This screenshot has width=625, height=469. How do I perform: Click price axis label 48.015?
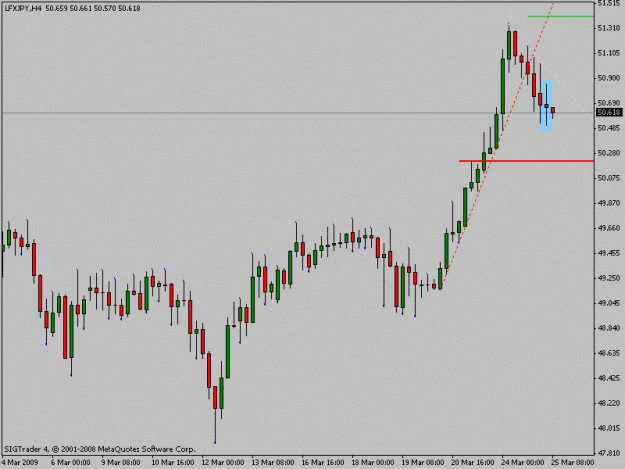(x=609, y=428)
